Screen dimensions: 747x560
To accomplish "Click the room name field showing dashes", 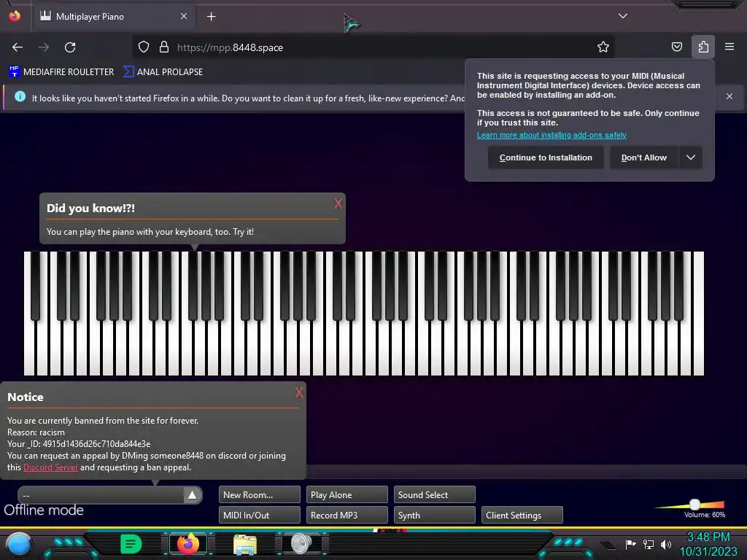I will coord(101,495).
